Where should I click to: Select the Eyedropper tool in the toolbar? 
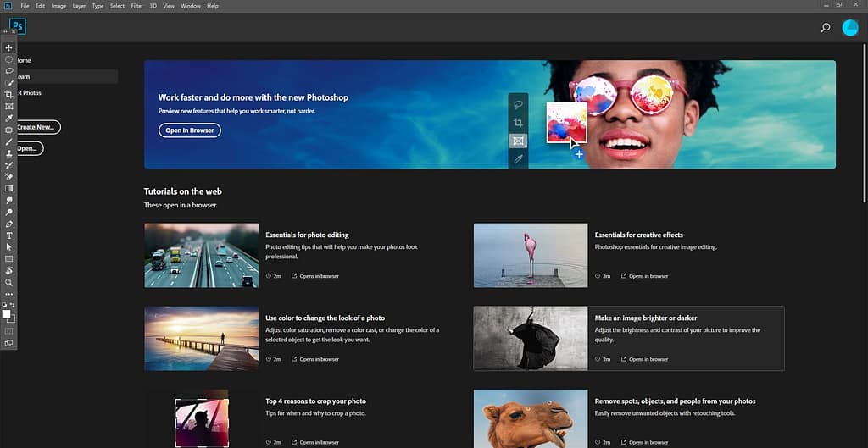pos(8,118)
